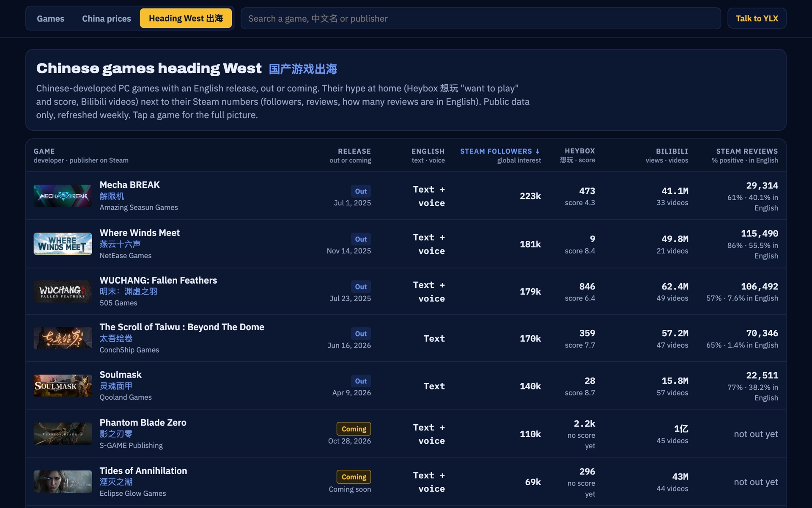The height and width of the screenshot is (508, 812).
Task: Click the 62.4M Bilibili views value
Action: pos(675,287)
